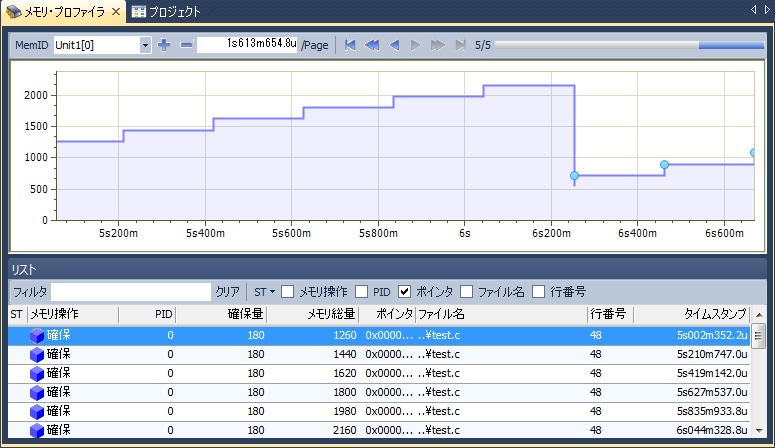This screenshot has width=775, height=448.
Task: Open the ST filter dropdown
Action: pos(264,292)
